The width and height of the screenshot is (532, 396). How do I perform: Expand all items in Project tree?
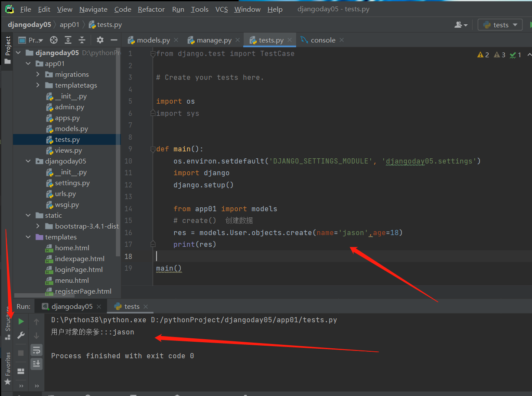pos(68,40)
